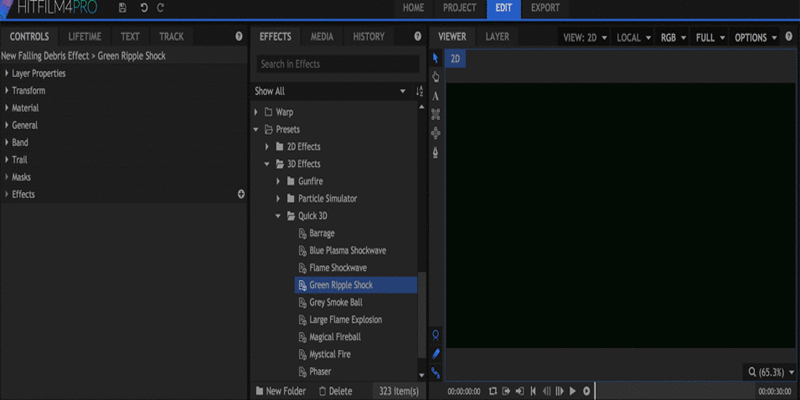Choose the Select arrow tool in viewer
The width and height of the screenshot is (800, 400).
click(435, 58)
